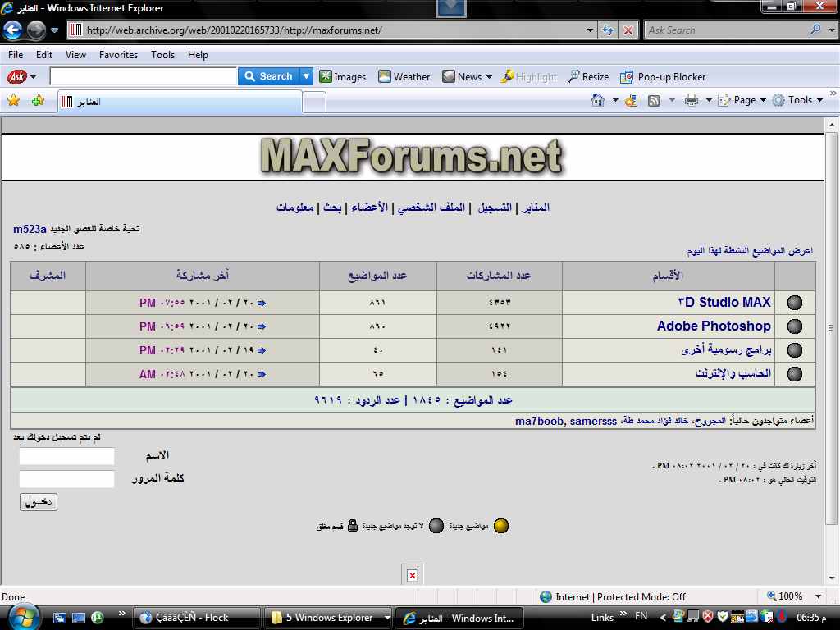Go back with the browser Back button
Viewport: 840px width, 630px height.
pos(13,30)
